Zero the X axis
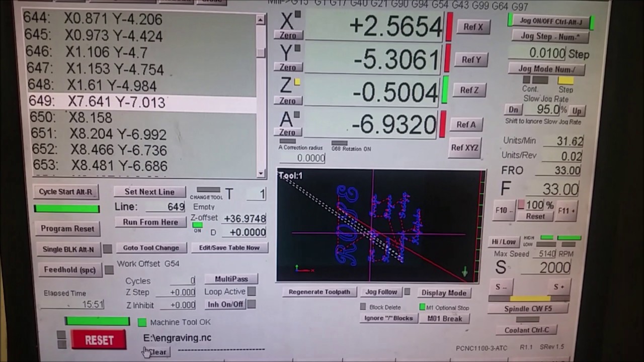Viewport: 644px width, 362px height. (x=288, y=35)
